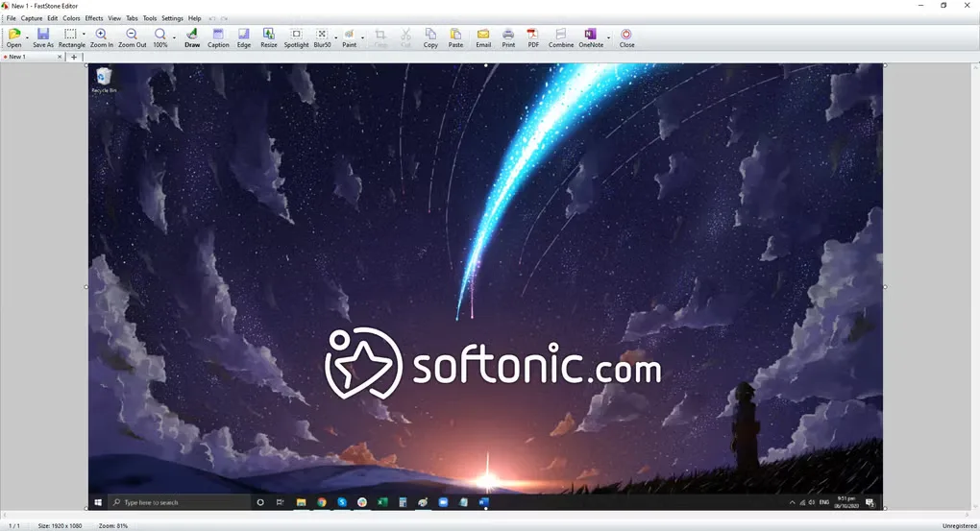Click the Copy toolbar icon
The width and height of the screenshot is (980, 531).
(430, 37)
